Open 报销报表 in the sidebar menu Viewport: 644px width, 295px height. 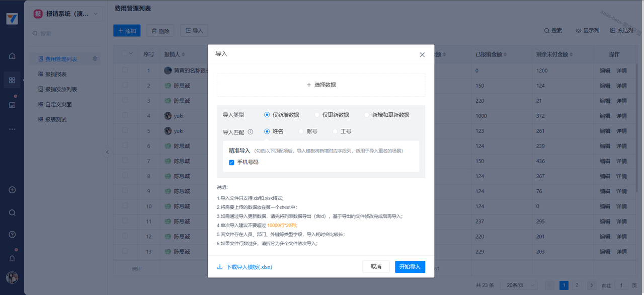[56, 74]
